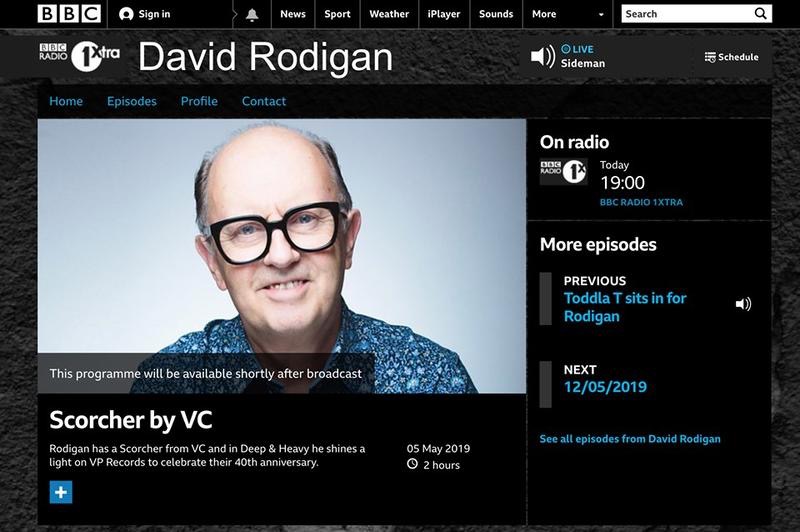
Task: Open the Profile tab
Action: tap(199, 101)
